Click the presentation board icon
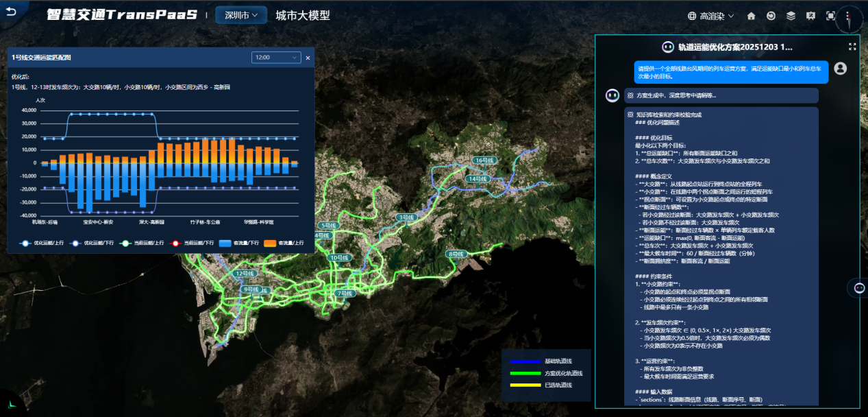868x417 pixels. click(x=811, y=16)
